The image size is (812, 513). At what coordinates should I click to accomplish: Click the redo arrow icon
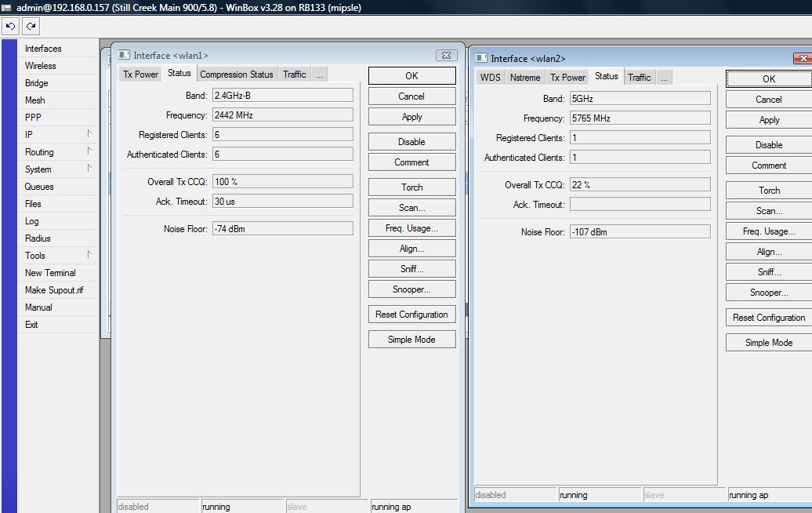(x=30, y=26)
